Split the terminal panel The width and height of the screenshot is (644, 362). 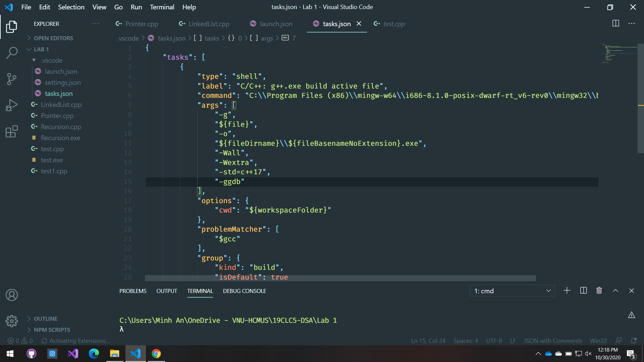(x=584, y=291)
